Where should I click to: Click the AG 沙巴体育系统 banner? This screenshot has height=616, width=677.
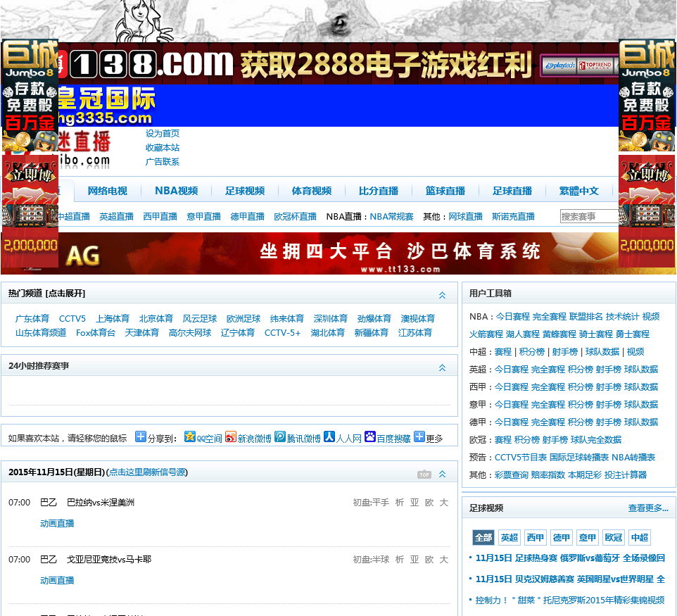(x=338, y=253)
